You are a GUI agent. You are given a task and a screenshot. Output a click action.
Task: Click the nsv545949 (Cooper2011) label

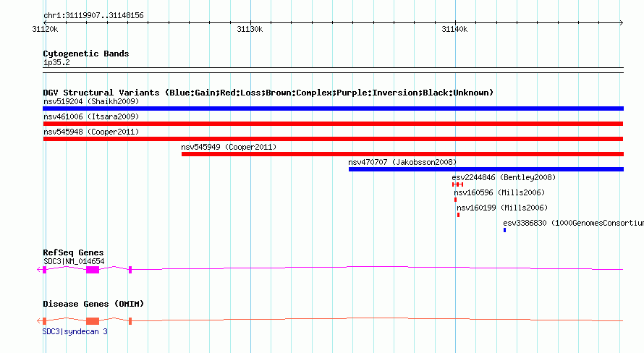click(229, 147)
